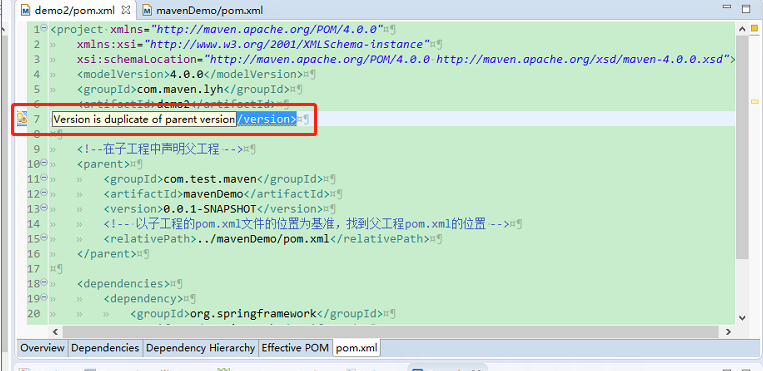Screen dimensions: 763x371
Task: Click the modelVersion value 4.0.0
Action: [186, 74]
